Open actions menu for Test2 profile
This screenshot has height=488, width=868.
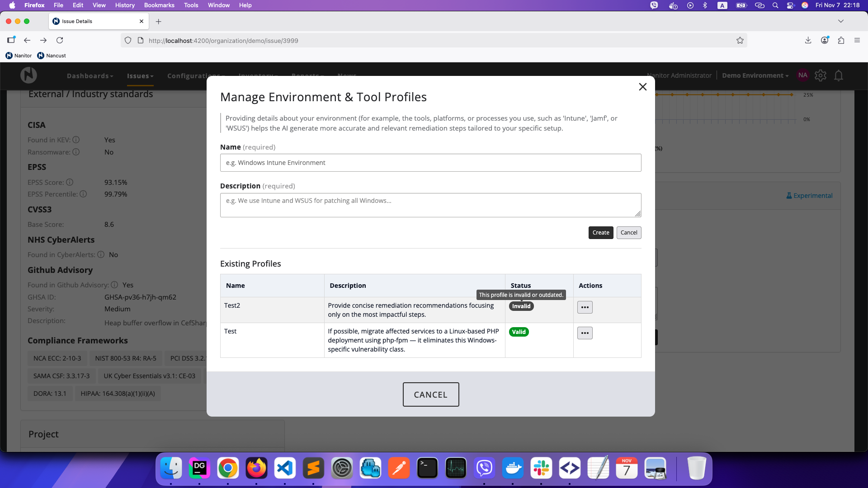(x=585, y=307)
